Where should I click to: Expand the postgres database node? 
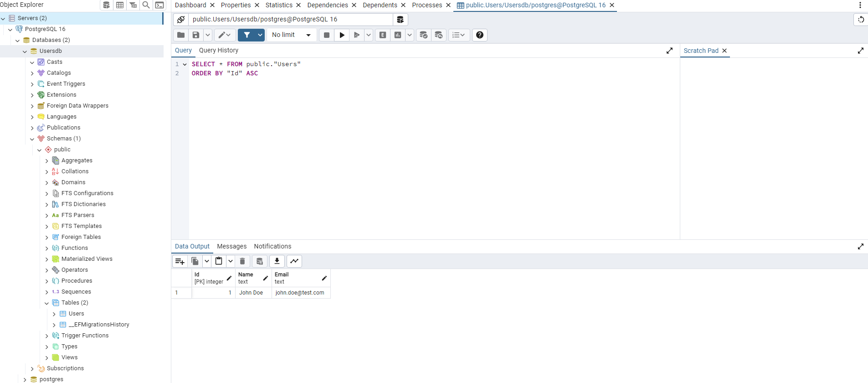click(x=25, y=380)
